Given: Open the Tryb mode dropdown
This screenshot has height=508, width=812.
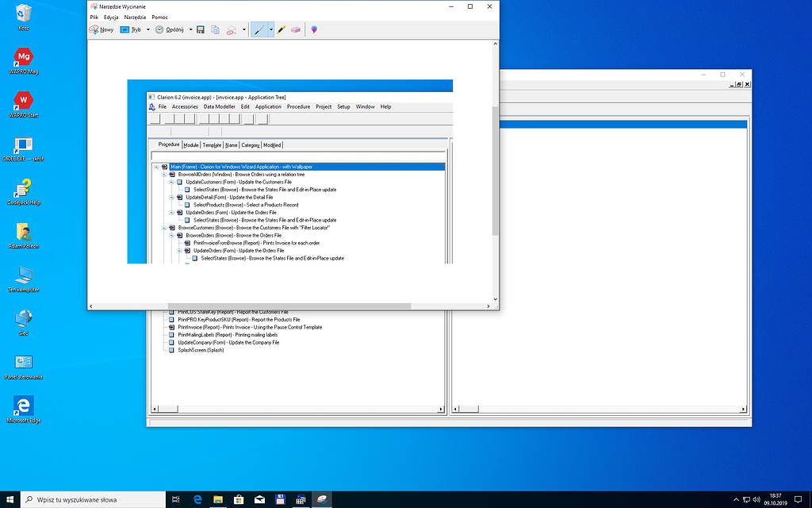Looking at the screenshot, I should click(x=136, y=29).
